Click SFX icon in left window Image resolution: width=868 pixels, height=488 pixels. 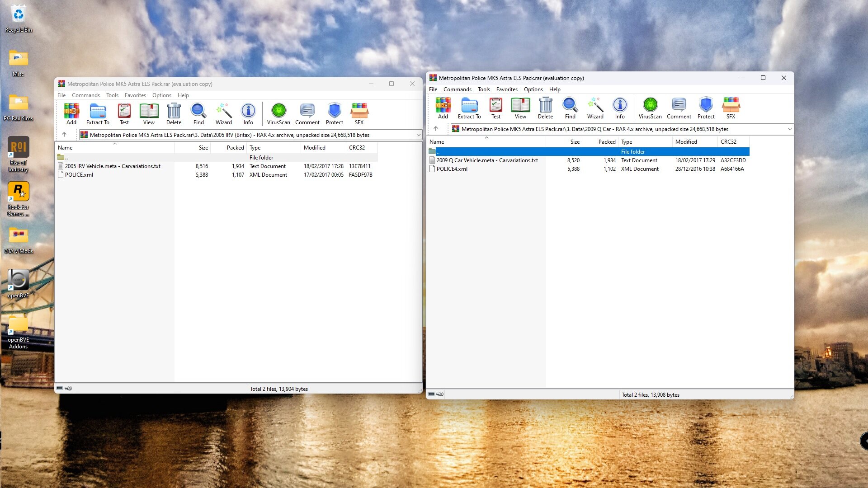[359, 113]
